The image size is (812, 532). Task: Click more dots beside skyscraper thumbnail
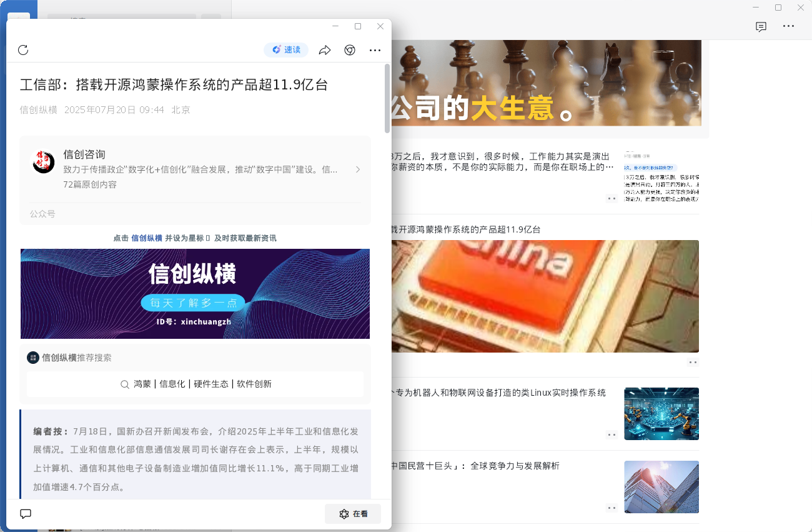click(x=611, y=508)
